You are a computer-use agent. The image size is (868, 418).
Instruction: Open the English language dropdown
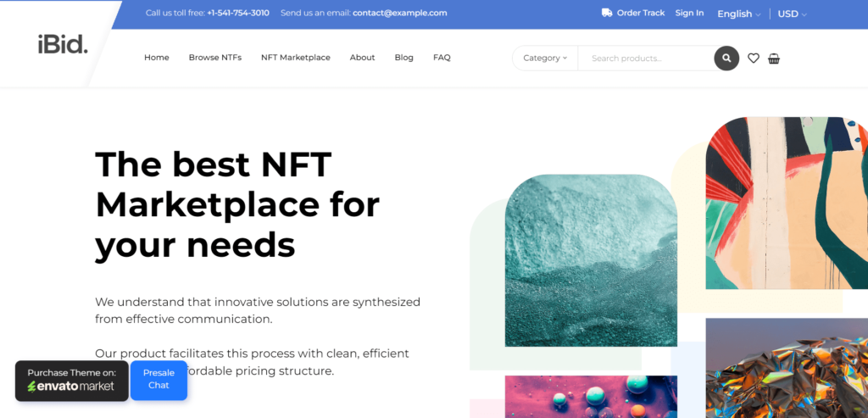pyautogui.click(x=738, y=14)
